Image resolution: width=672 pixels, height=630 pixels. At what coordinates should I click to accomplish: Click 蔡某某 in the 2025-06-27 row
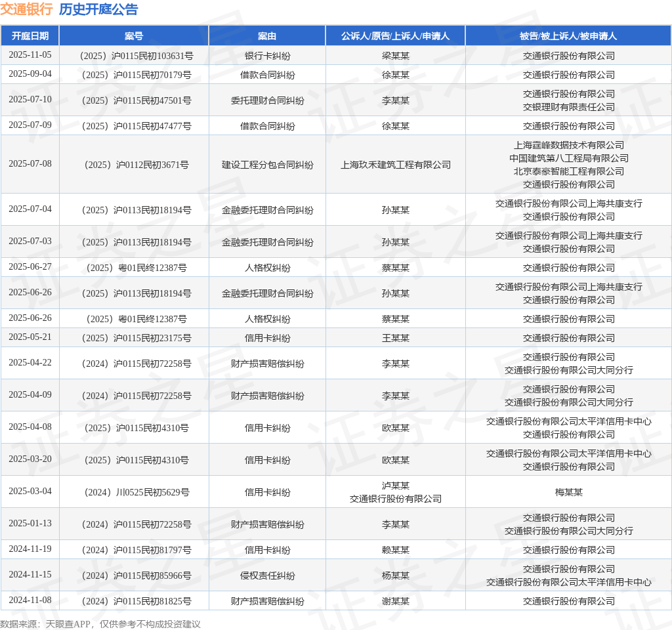(396, 268)
